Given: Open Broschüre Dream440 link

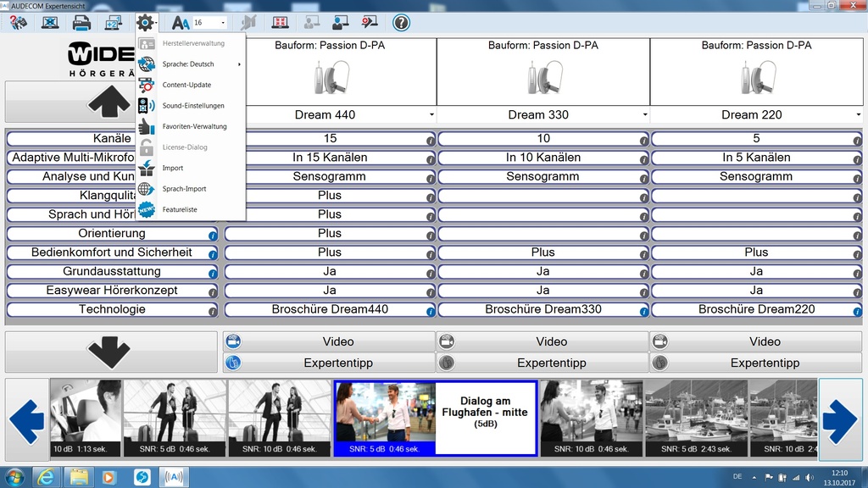Looking at the screenshot, I should (x=330, y=309).
